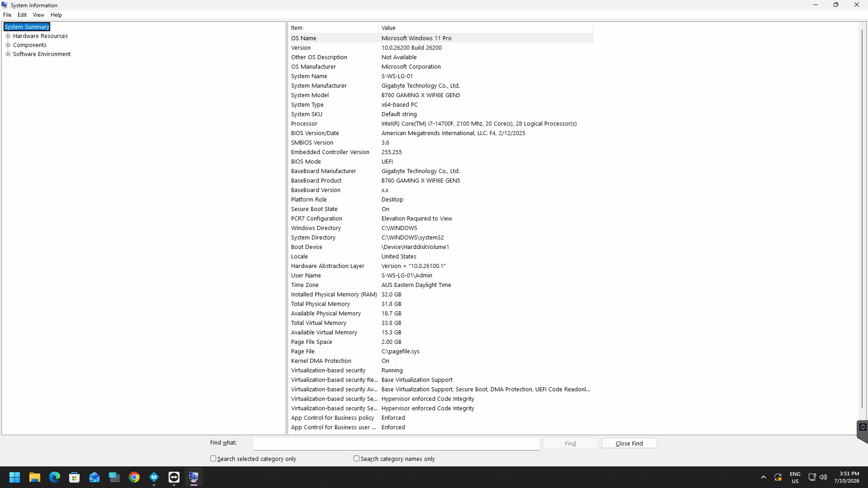Open the View menu
The height and width of the screenshot is (488, 868).
38,15
